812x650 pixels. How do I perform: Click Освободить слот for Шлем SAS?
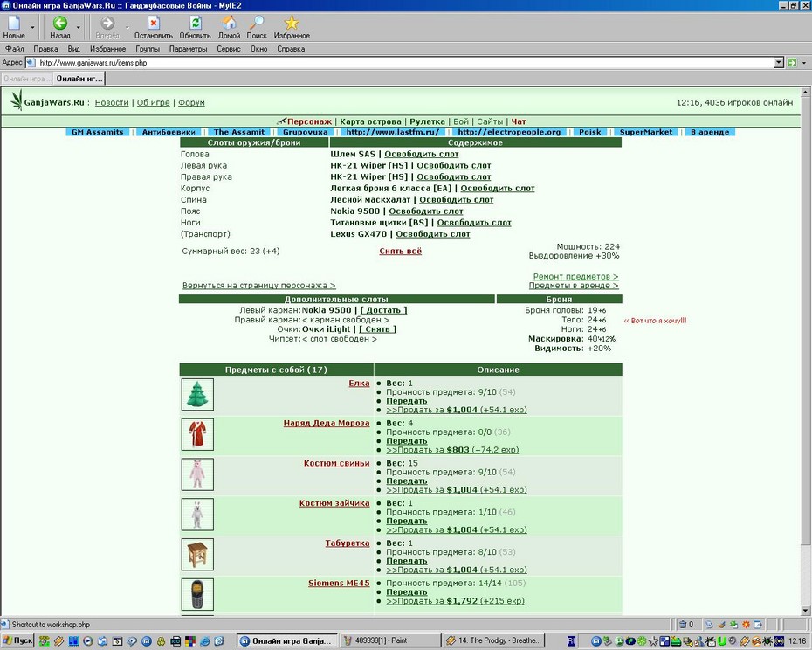click(422, 154)
